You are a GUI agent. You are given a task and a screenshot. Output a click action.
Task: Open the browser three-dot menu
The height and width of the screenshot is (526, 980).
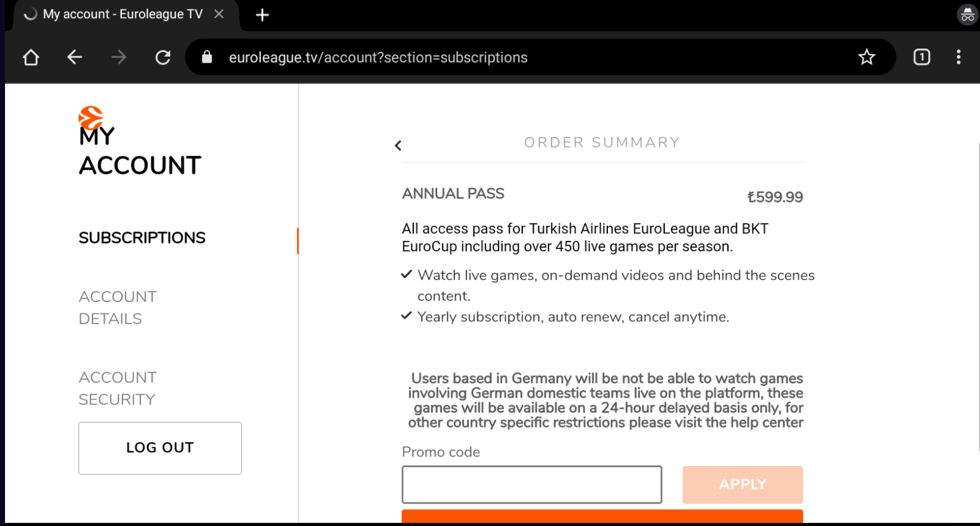point(958,57)
